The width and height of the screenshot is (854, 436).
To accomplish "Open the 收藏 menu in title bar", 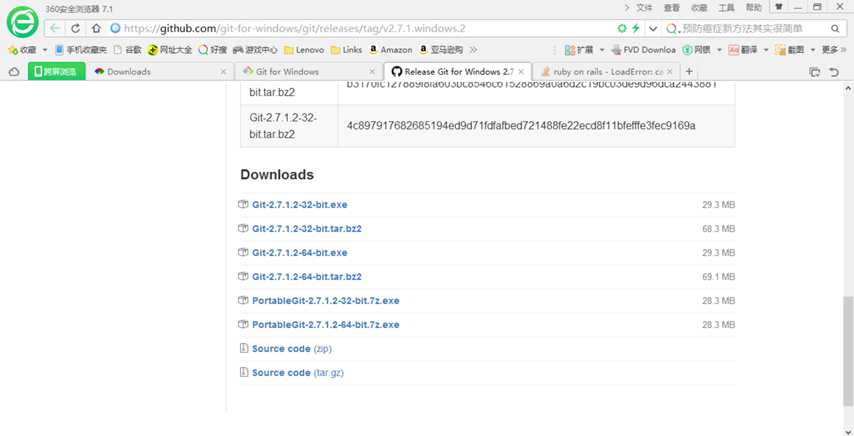I will (699, 8).
